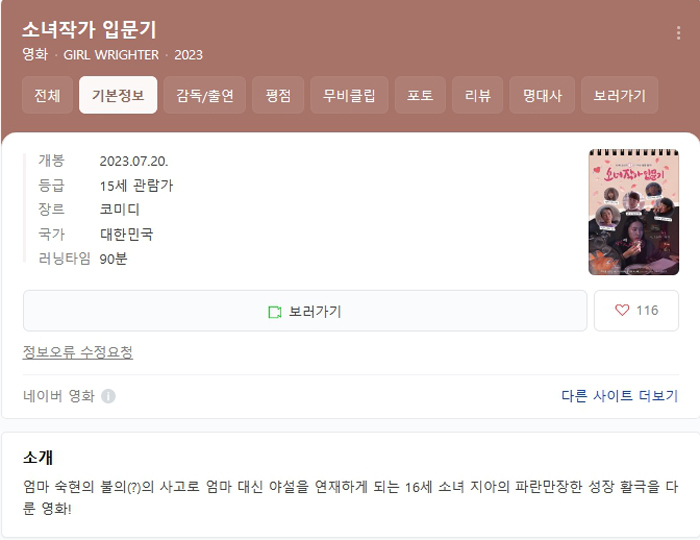700x540 pixels.
Task: Select the 명대사 tab
Action: tap(542, 95)
